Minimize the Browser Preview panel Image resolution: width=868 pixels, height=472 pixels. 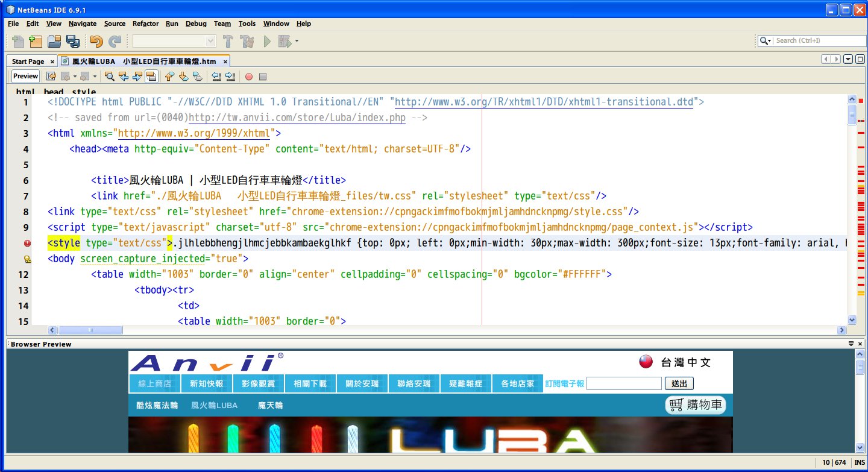click(851, 344)
